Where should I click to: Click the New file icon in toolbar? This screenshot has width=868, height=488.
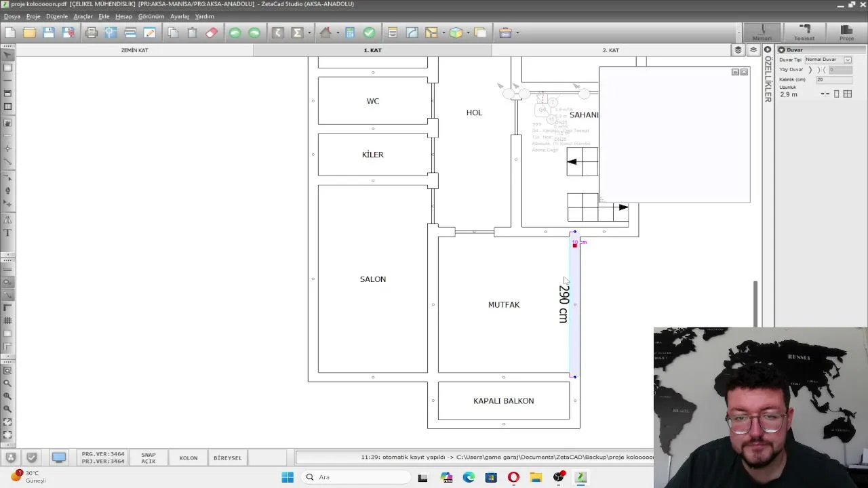click(x=10, y=33)
